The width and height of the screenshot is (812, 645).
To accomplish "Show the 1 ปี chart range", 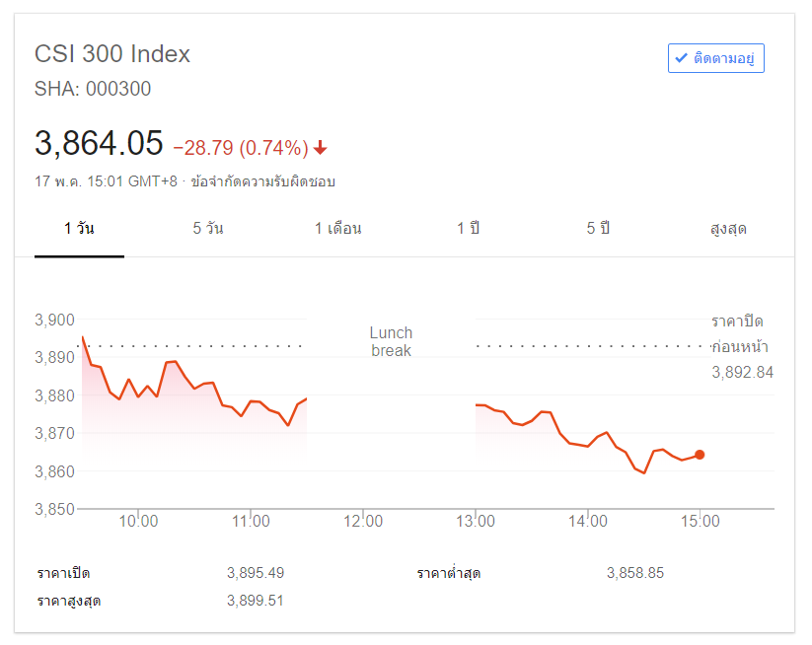I will [468, 229].
